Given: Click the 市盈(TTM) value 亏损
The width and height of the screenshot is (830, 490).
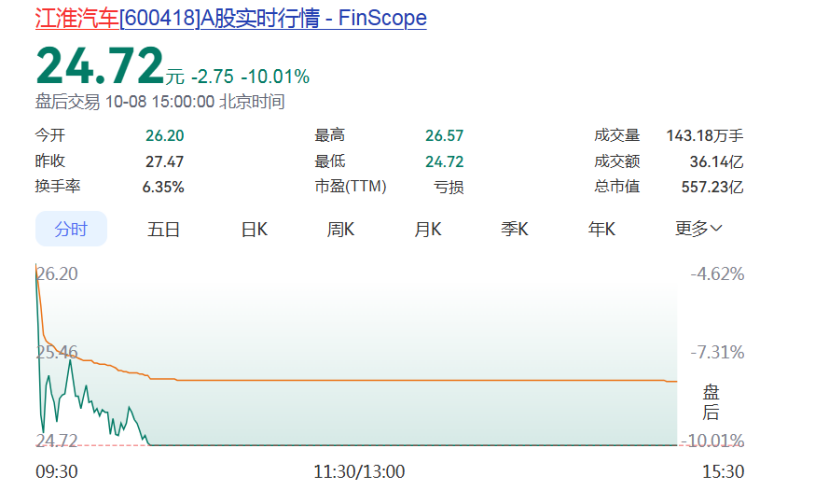Looking at the screenshot, I should (449, 187).
